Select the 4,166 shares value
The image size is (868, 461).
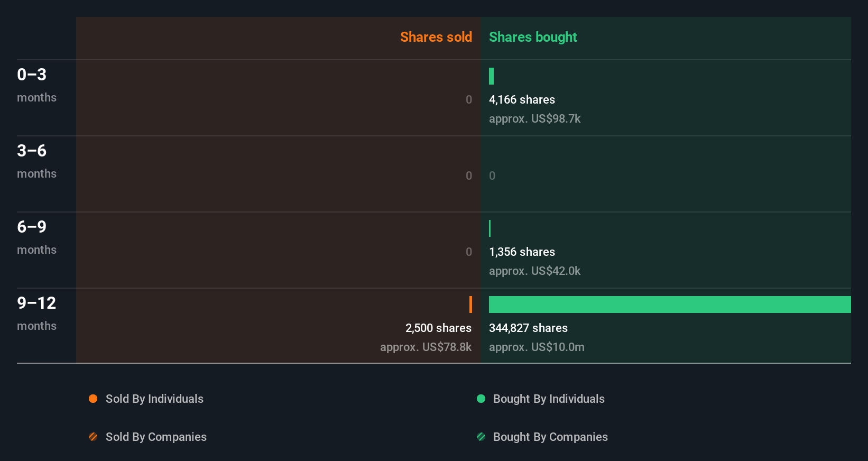[x=522, y=99]
